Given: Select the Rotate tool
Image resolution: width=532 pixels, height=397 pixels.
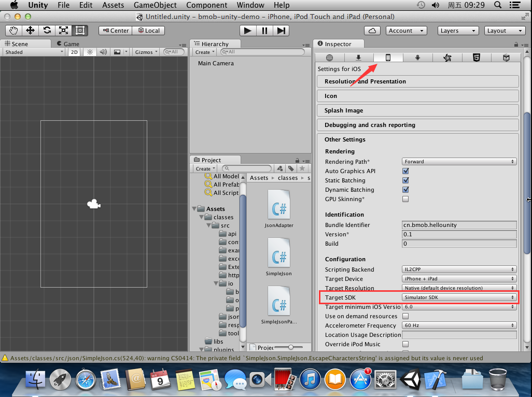Looking at the screenshot, I should click(47, 31).
